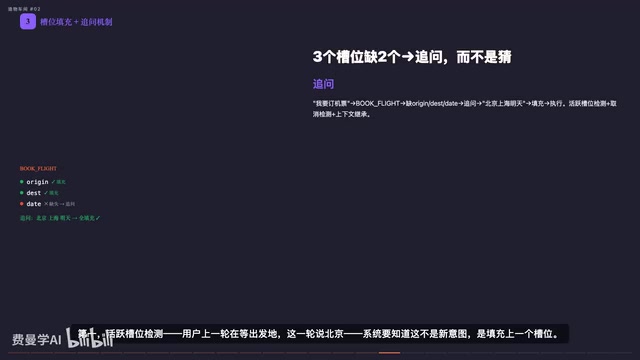Click the purple number 3 badge

click(28, 22)
